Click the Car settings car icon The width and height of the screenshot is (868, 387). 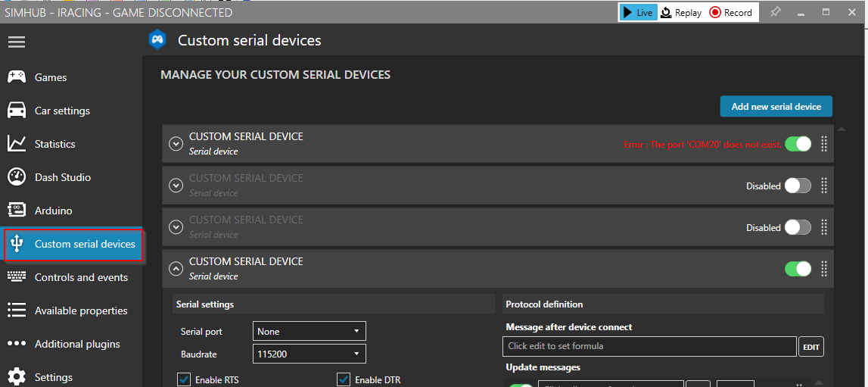click(x=17, y=111)
